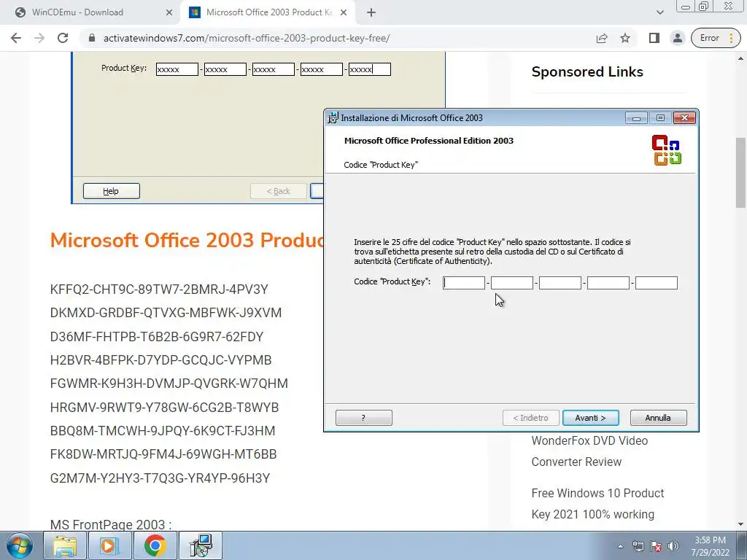Select the Office installer taskbar icon
Viewport: 747px width, 560px height.
pos(201,545)
